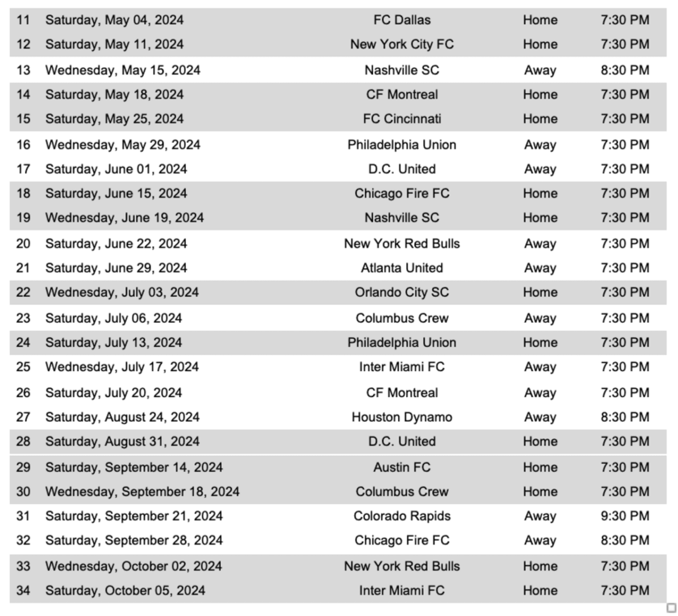
Task: Click the Saturday, August 31, 2024 date cell
Action: click(x=122, y=442)
